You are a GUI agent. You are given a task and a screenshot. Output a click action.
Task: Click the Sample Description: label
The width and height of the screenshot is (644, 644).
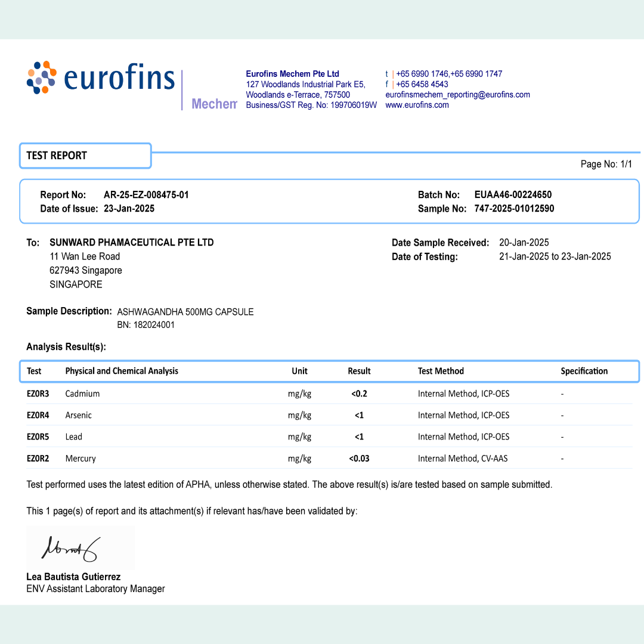(69, 311)
